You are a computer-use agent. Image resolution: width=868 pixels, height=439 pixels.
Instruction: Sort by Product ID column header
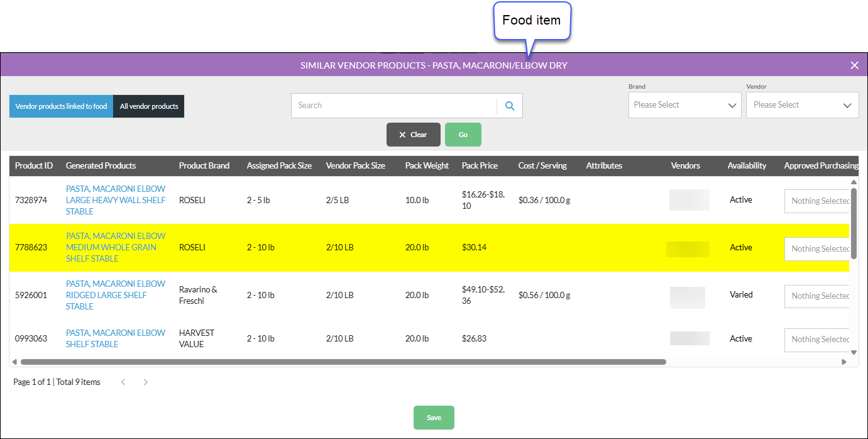point(34,165)
